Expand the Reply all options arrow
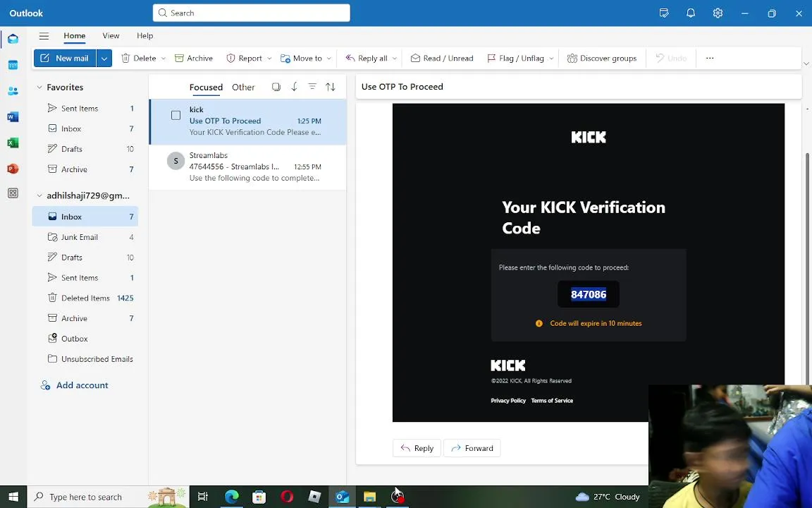Image resolution: width=812 pixels, height=508 pixels. 395,58
